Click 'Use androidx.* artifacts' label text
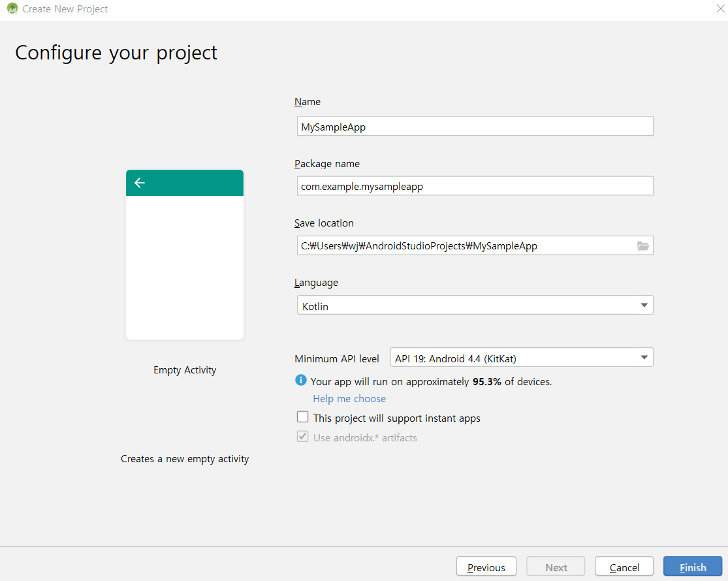The width and height of the screenshot is (728, 581). (365, 437)
